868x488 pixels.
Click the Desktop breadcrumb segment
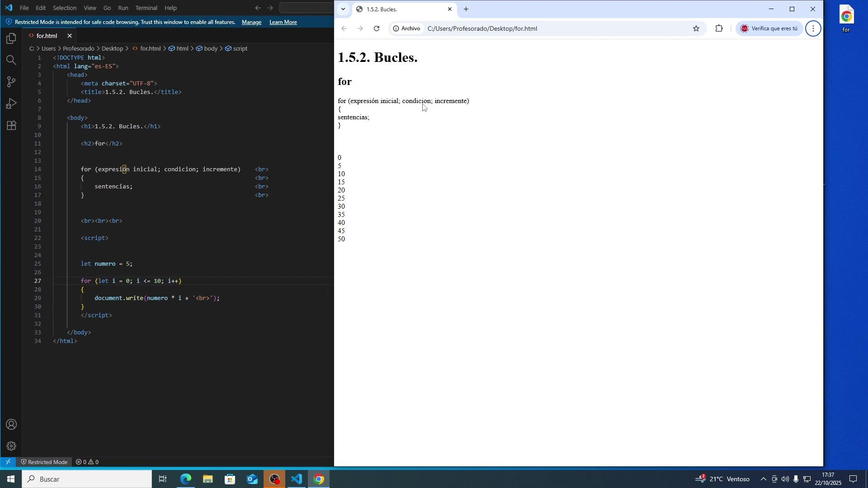tap(112, 48)
